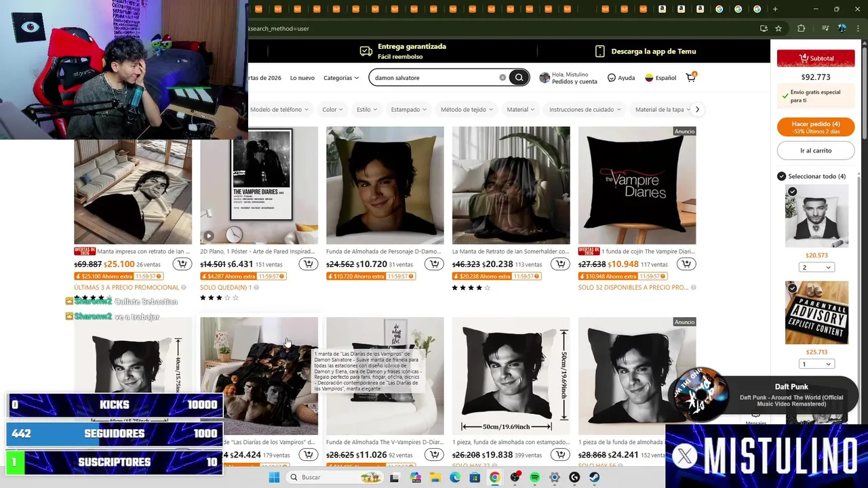Click the search magnifier button
Viewport: 868px width, 488px height.
tap(519, 77)
